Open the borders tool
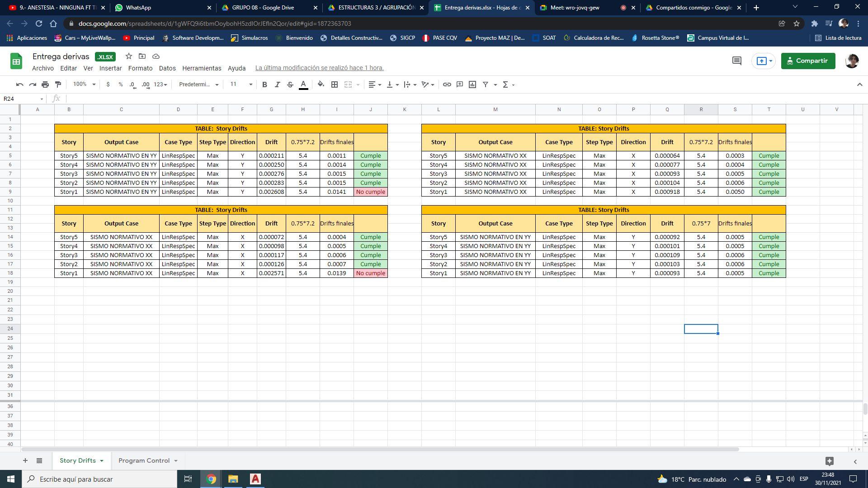 (335, 84)
